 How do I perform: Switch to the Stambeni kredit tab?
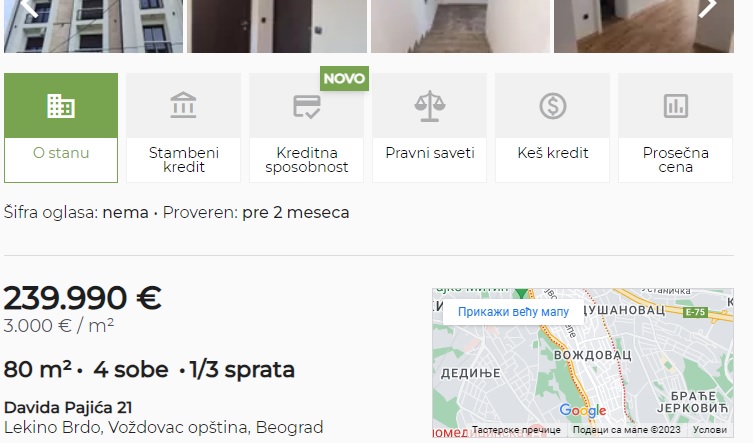[x=183, y=160]
